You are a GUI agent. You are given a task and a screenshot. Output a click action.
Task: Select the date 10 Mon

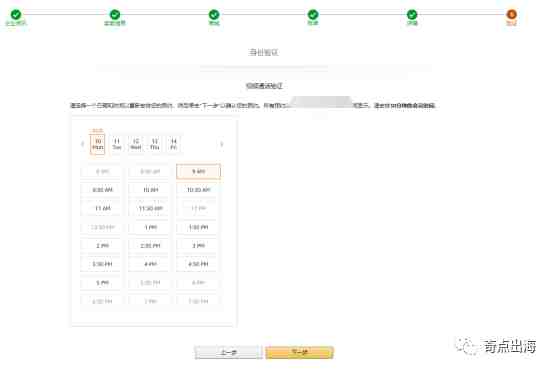click(98, 144)
